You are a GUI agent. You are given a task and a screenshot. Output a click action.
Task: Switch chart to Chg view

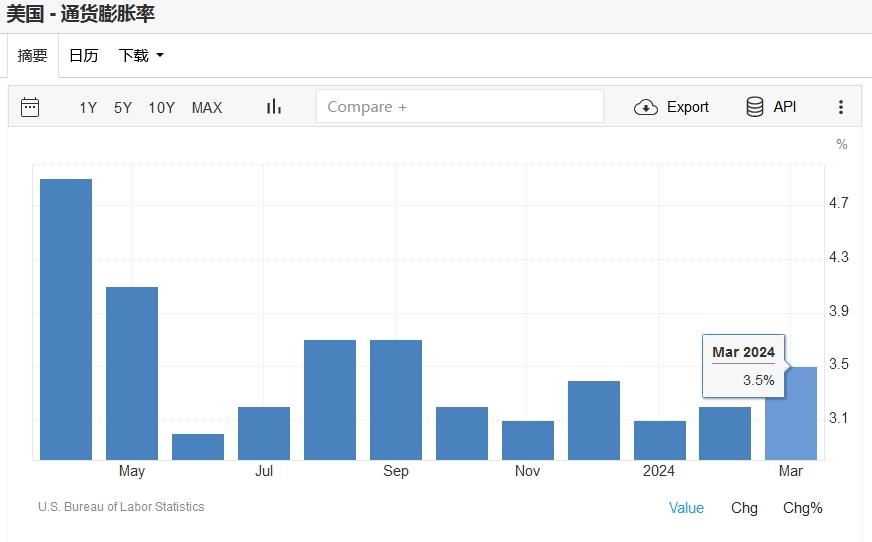pyautogui.click(x=744, y=508)
